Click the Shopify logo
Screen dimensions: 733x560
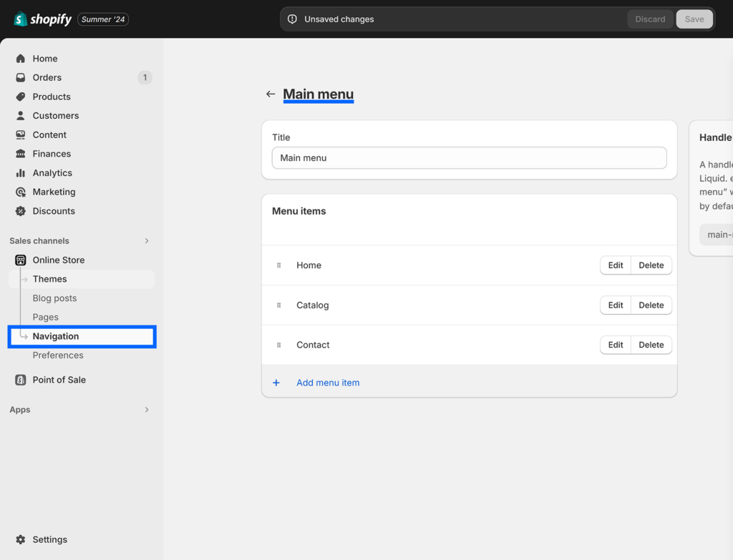(x=42, y=19)
